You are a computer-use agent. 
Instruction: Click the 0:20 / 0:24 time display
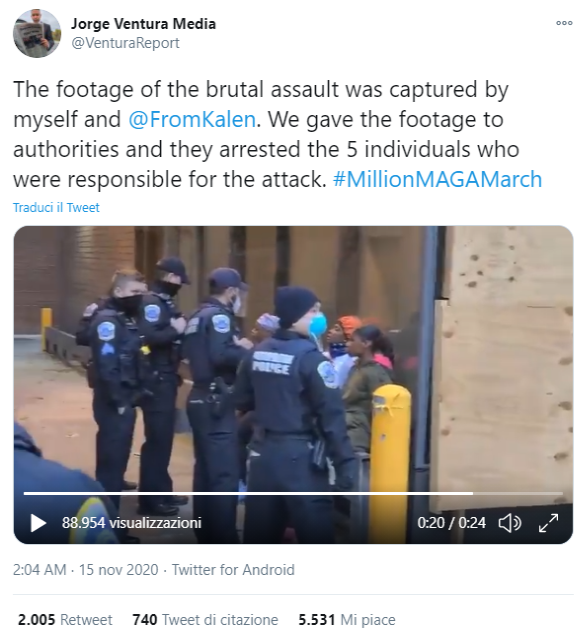click(451, 523)
